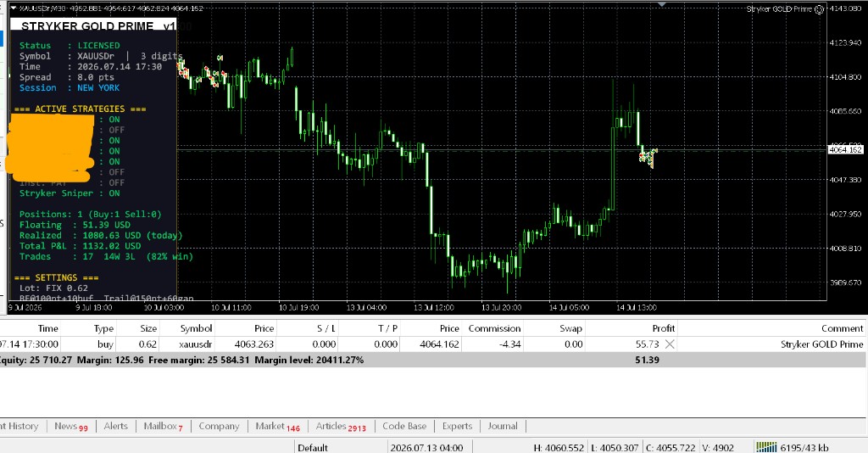This screenshot has height=453, width=868.
Task: Sort by the Profit column header
Action: [x=663, y=328]
